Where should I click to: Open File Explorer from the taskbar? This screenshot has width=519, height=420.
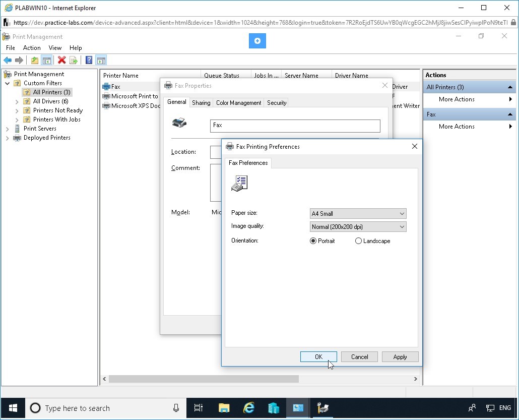[224, 408]
